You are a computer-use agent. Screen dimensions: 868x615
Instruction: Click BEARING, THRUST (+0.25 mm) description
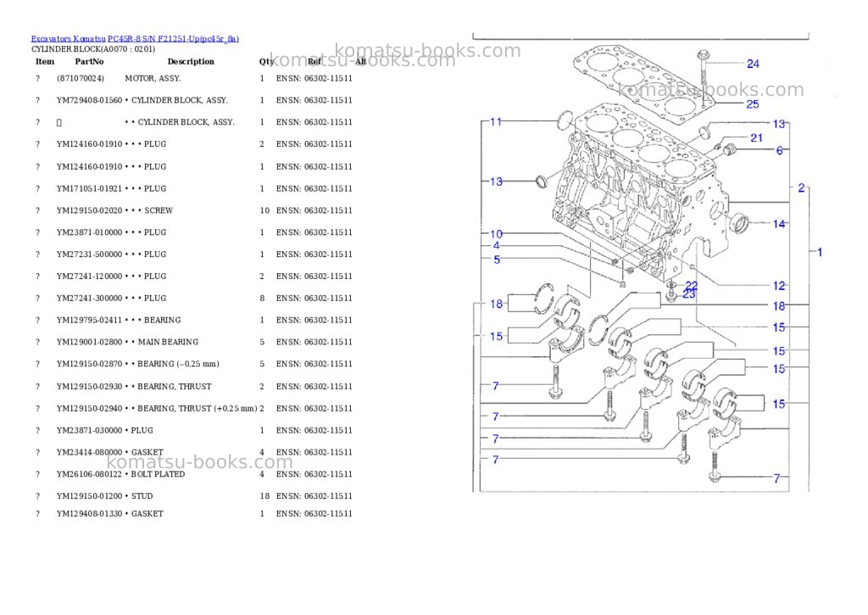point(197,409)
